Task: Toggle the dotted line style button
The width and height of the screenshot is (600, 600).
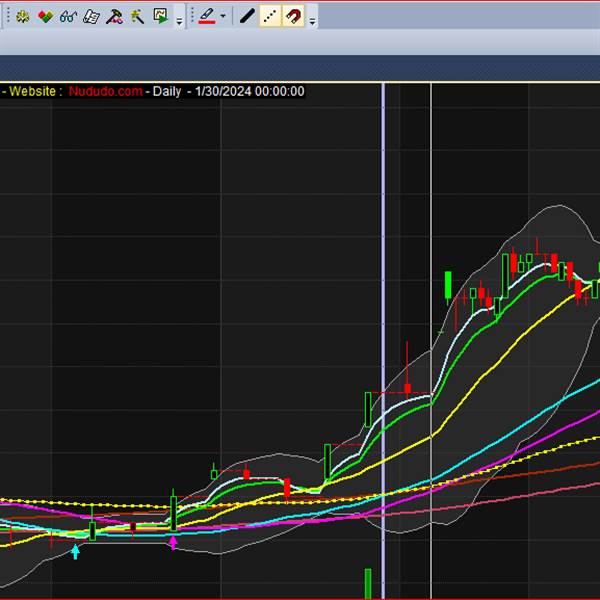Action: coord(270,16)
